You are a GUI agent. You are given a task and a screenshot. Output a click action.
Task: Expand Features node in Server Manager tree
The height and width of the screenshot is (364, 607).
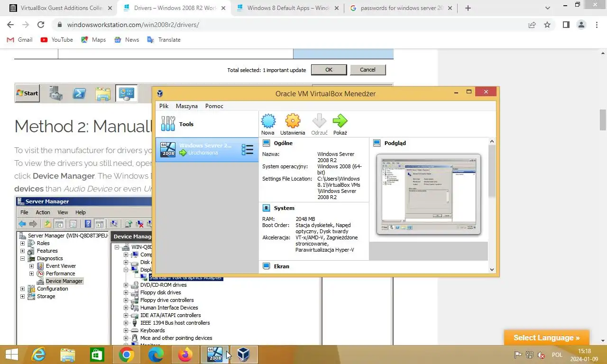click(22, 251)
